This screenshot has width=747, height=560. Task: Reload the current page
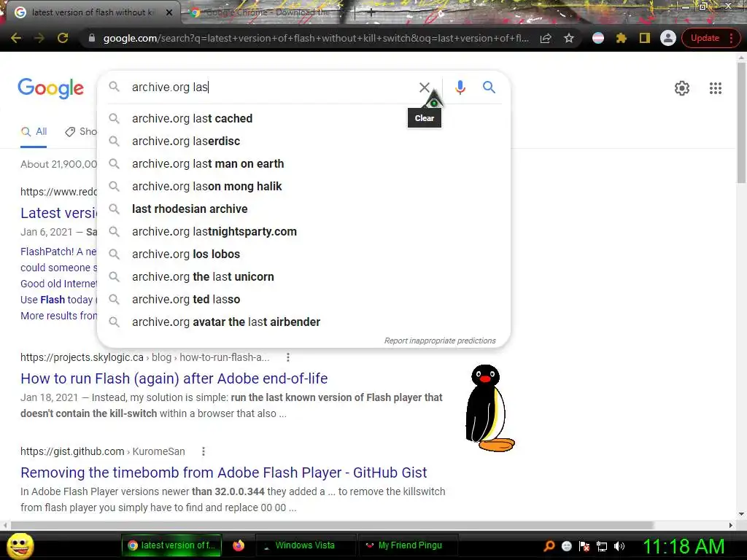(x=63, y=38)
